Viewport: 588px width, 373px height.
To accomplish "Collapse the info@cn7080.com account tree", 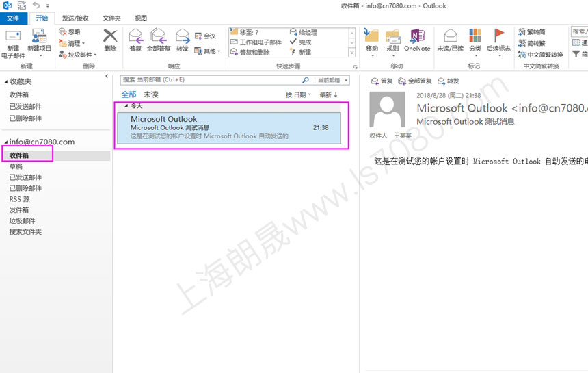I will click(x=5, y=142).
